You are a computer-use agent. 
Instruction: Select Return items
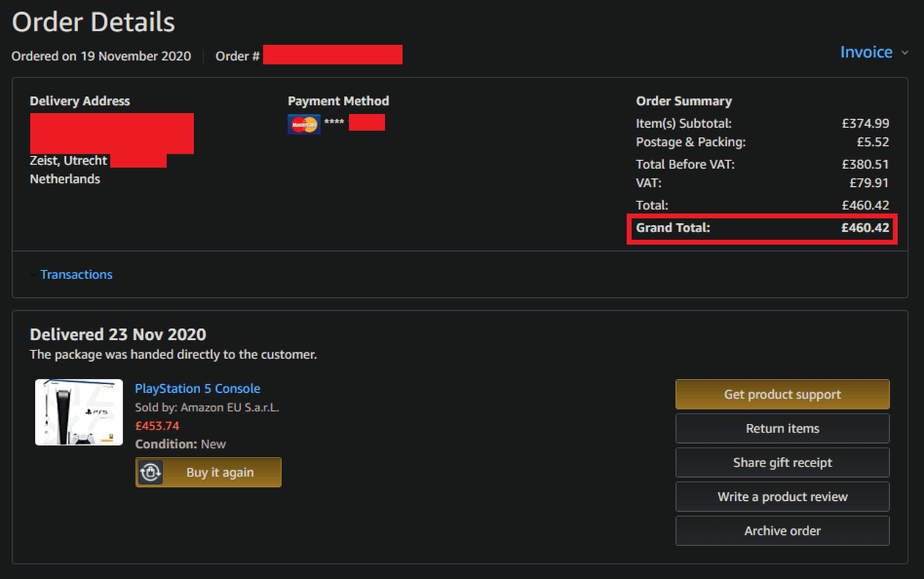(x=782, y=429)
